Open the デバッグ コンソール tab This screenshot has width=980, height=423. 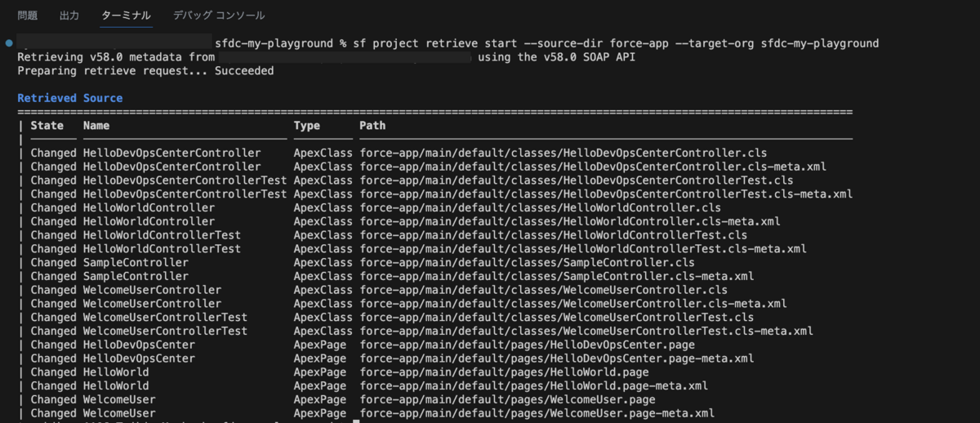[219, 15]
